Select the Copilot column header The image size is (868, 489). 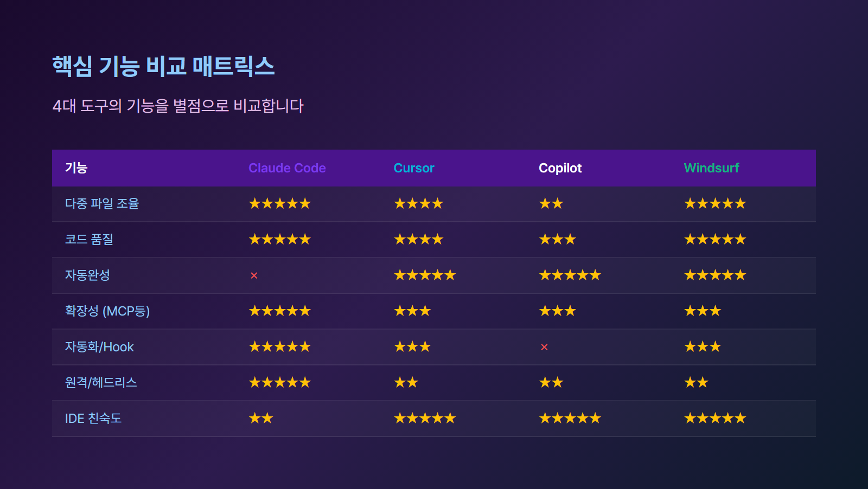(560, 168)
